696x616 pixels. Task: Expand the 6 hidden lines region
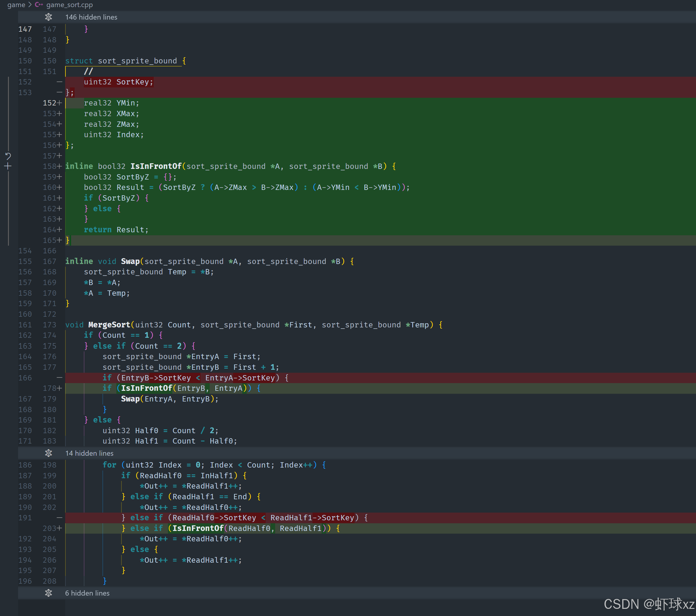click(87, 593)
